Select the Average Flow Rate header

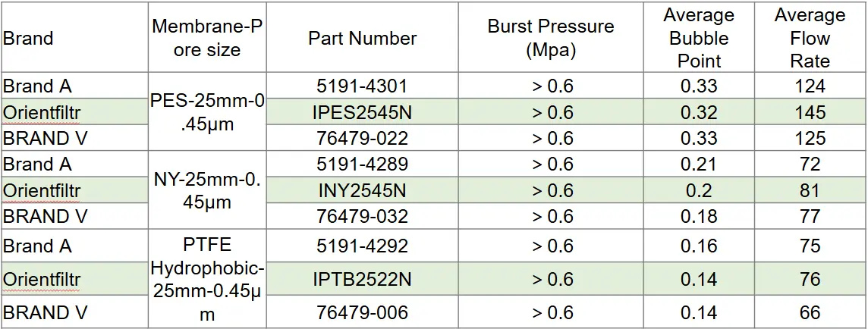tap(810, 39)
